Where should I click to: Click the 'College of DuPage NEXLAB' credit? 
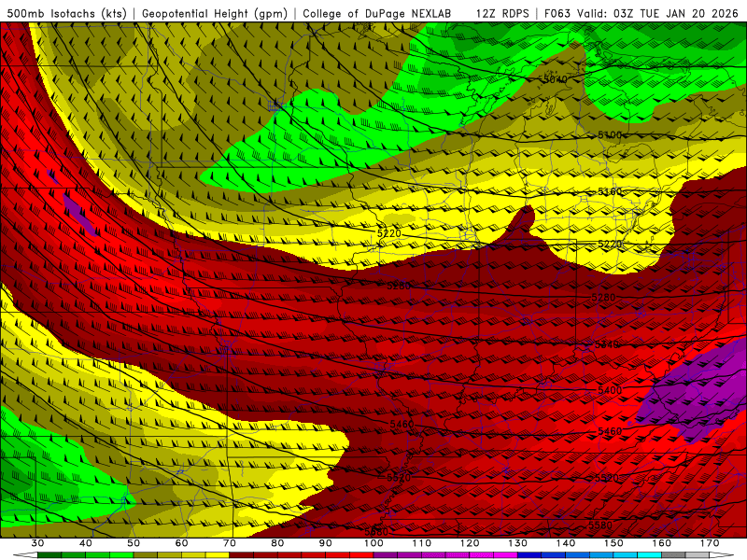click(376, 13)
